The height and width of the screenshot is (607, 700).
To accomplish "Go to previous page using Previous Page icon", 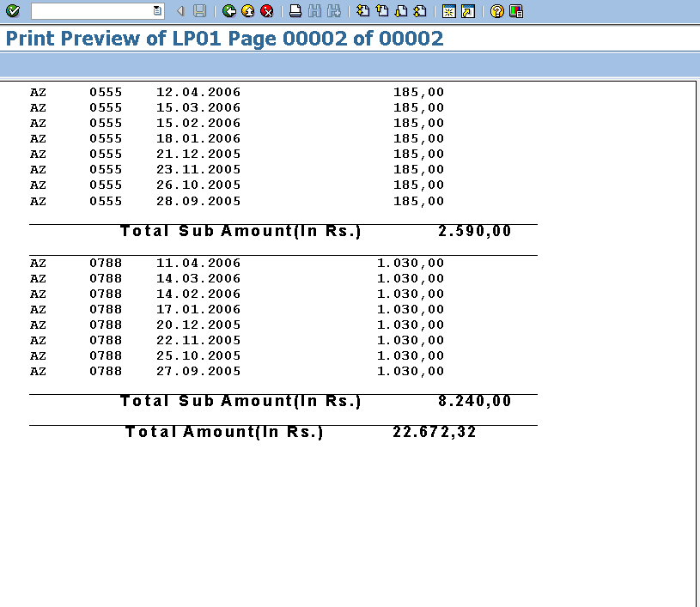I will (x=383, y=11).
